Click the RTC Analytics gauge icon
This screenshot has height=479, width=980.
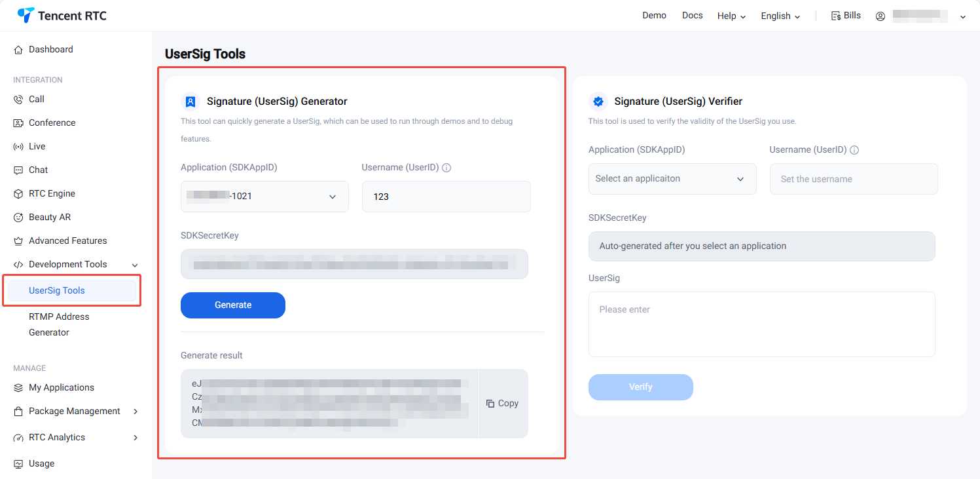tap(18, 438)
